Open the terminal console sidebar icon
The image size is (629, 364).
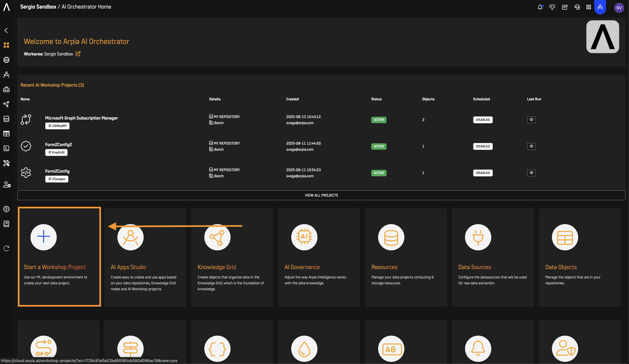click(7, 148)
